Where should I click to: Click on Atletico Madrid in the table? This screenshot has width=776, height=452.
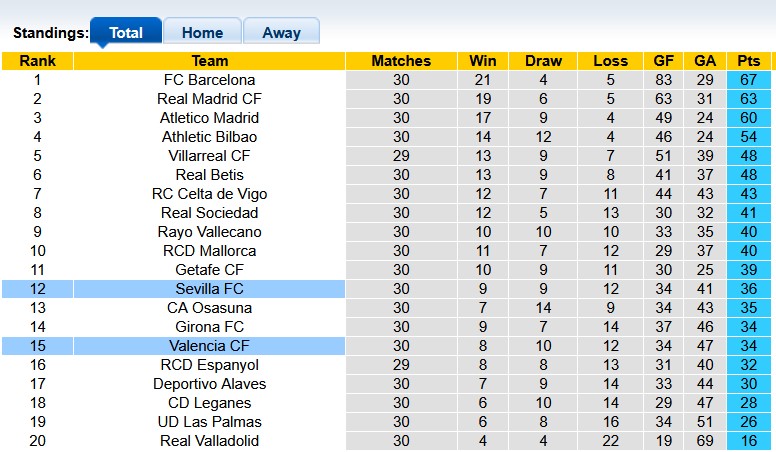click(210, 118)
